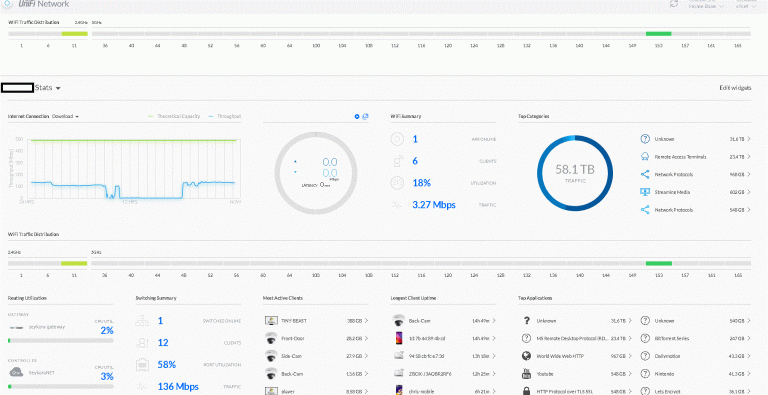Viewport: 768px width, 395px height.
Task: Click the Remote Access Terminals cloud icon
Action: pyautogui.click(x=645, y=157)
